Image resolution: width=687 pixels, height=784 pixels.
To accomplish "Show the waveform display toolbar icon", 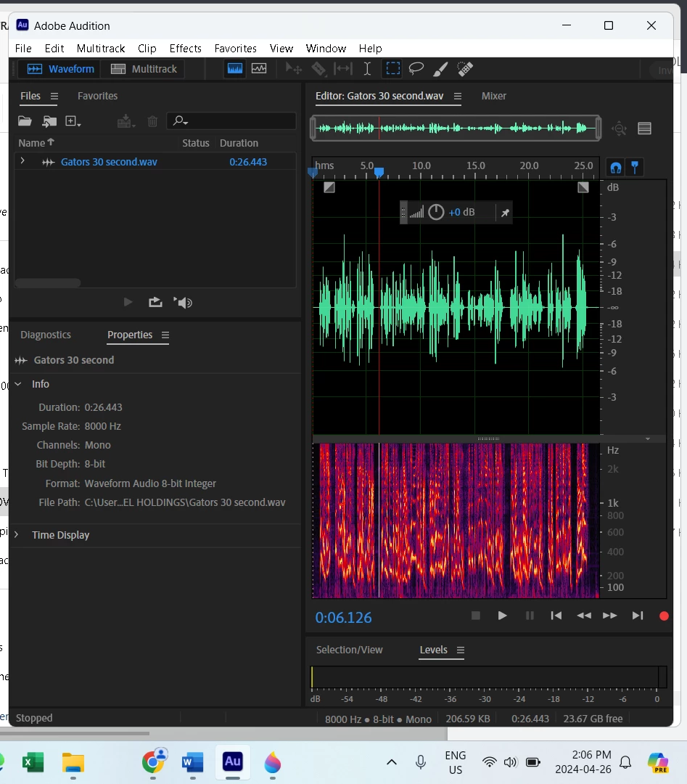I will click(235, 68).
